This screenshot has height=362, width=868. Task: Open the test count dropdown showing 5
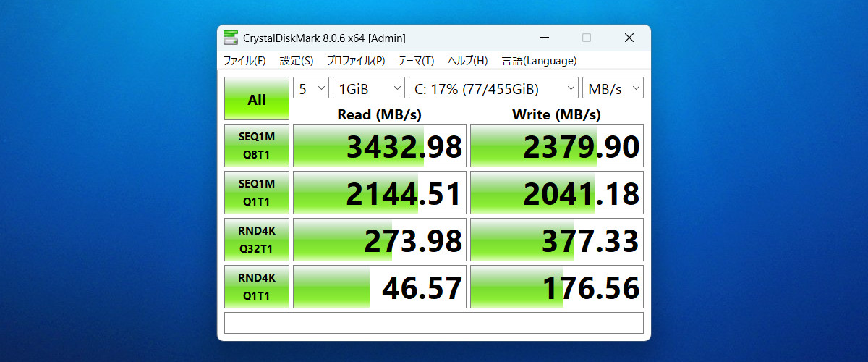coord(311,88)
